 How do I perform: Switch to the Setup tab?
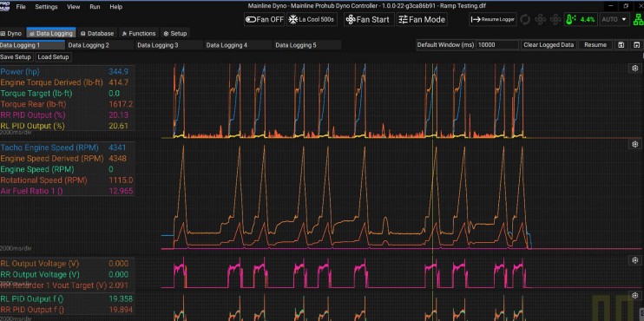coord(175,33)
